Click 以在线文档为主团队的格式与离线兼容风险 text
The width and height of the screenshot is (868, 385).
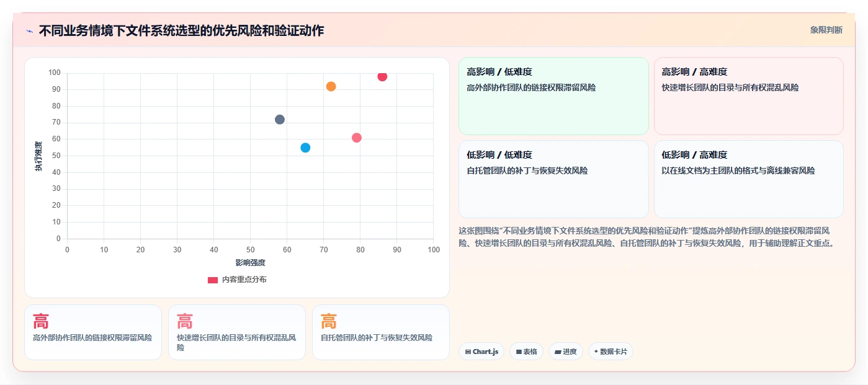pyautogui.click(x=738, y=170)
